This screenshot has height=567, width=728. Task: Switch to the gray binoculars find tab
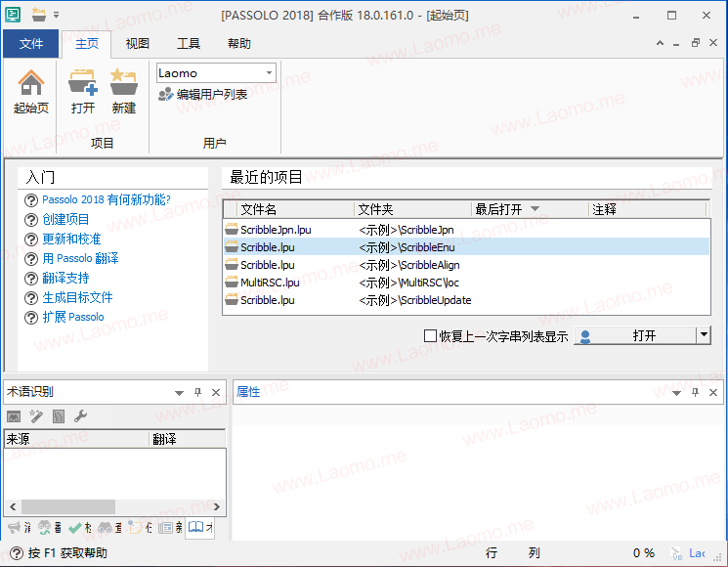pyautogui.click(x=109, y=528)
